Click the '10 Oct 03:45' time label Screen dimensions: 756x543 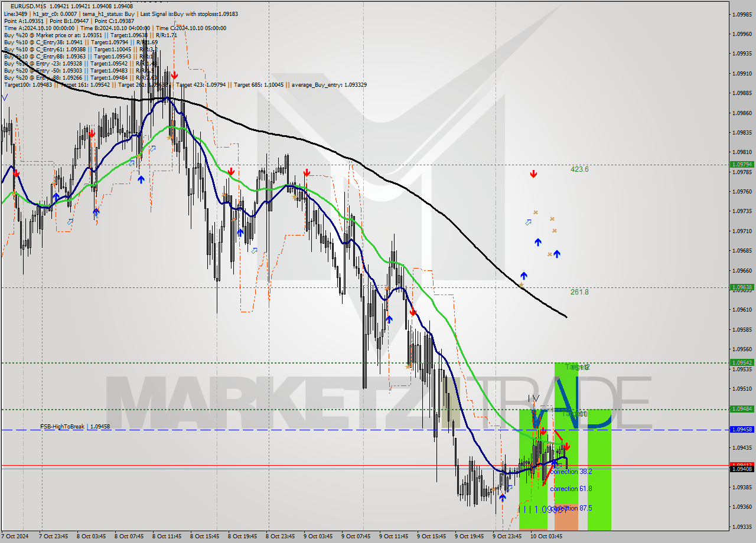pos(546,537)
